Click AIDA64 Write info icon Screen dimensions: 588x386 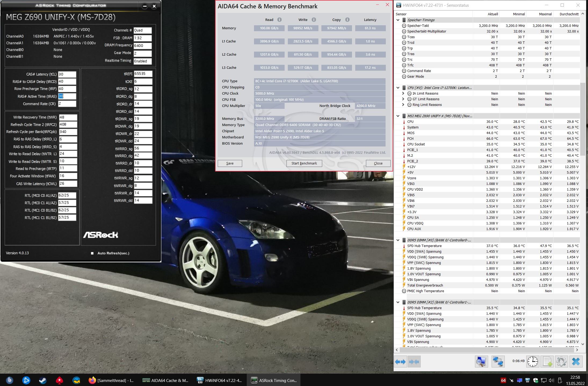314,20
